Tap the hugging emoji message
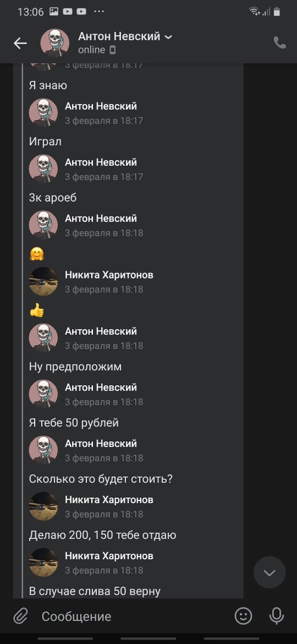Screen dimensions: 297x644 click(x=36, y=255)
